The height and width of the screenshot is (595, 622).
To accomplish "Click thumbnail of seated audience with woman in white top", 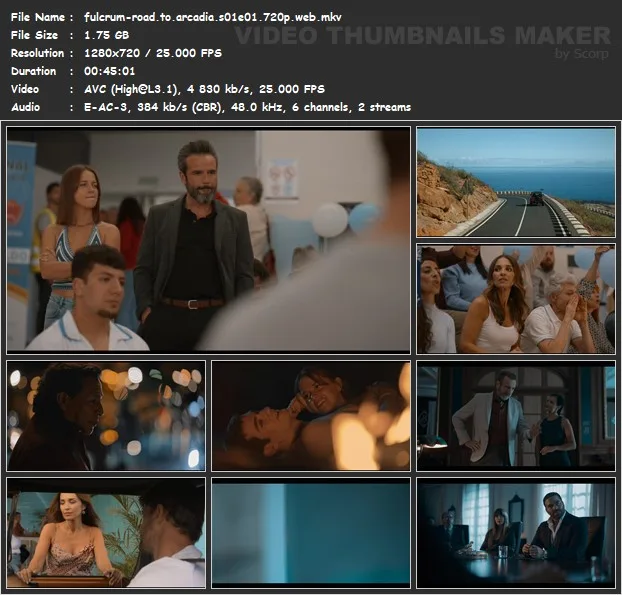I will (x=515, y=299).
